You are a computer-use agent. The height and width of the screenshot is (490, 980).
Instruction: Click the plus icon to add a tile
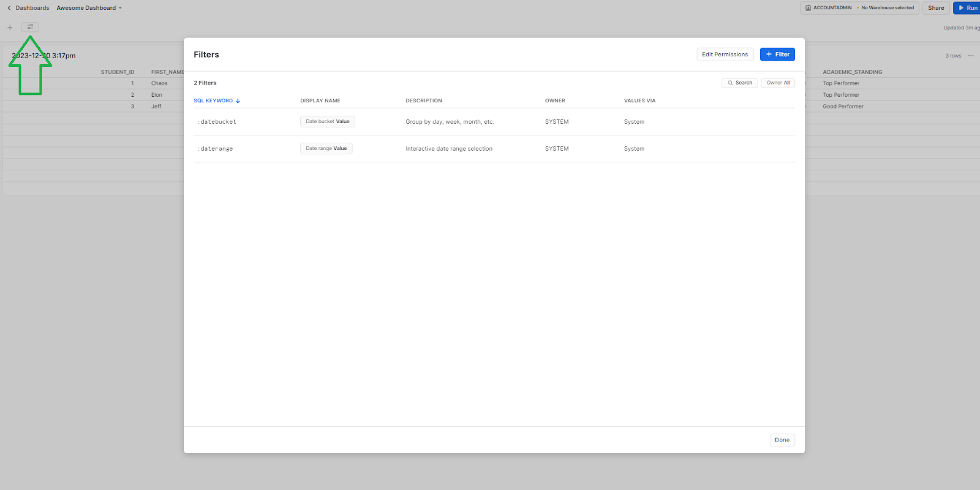click(x=10, y=28)
